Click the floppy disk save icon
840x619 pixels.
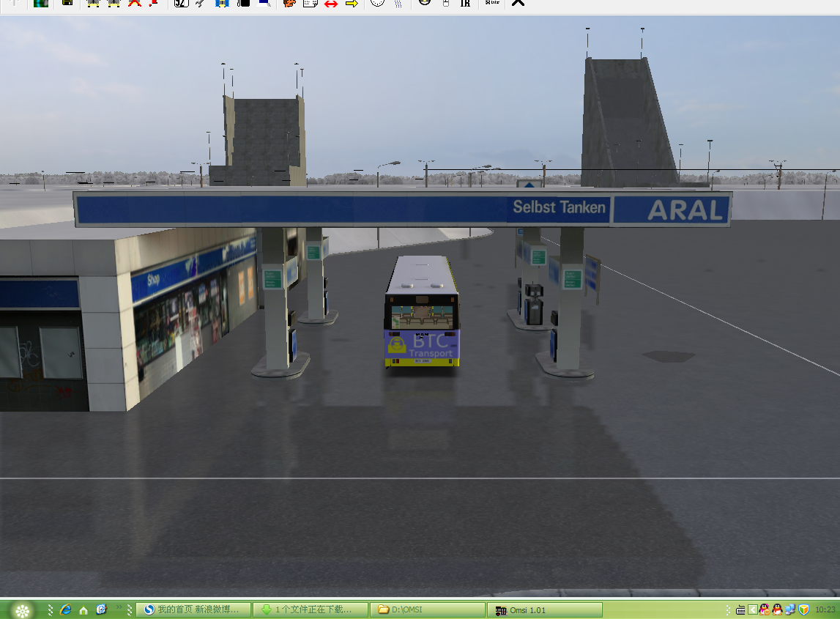pyautogui.click(x=67, y=3)
